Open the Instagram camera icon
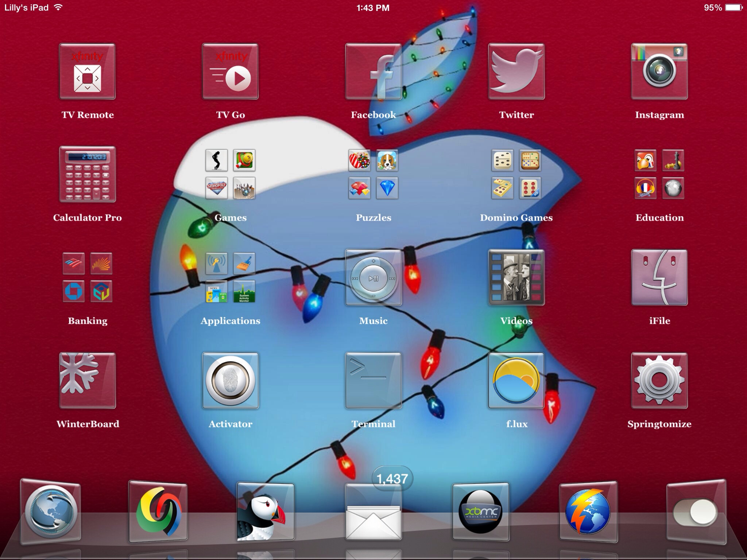 (659, 71)
